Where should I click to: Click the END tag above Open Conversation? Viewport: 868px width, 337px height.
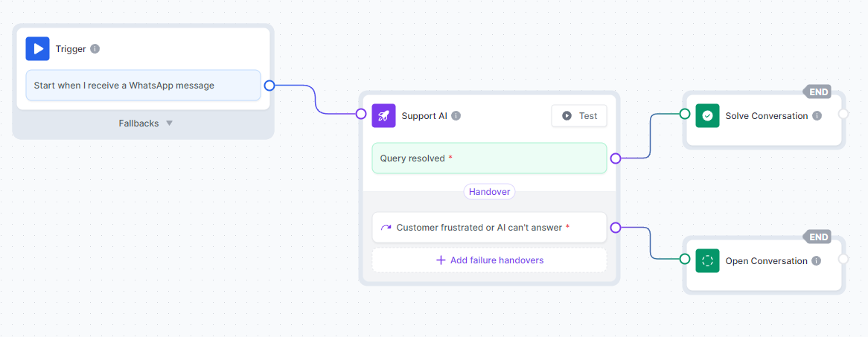[x=817, y=237]
